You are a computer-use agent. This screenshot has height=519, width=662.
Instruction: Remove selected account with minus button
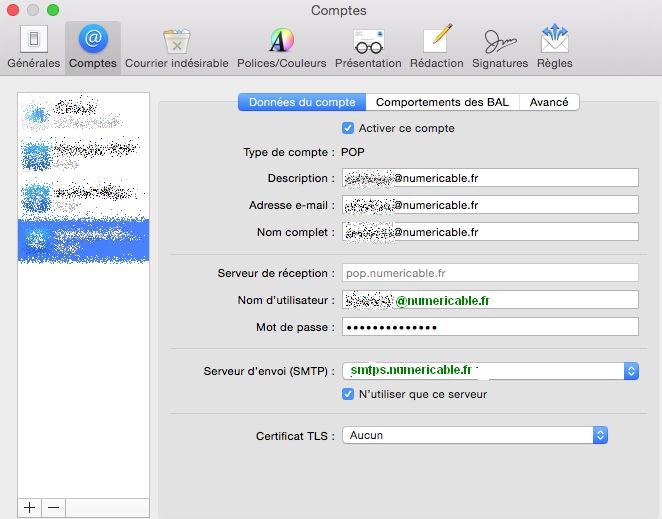54,507
